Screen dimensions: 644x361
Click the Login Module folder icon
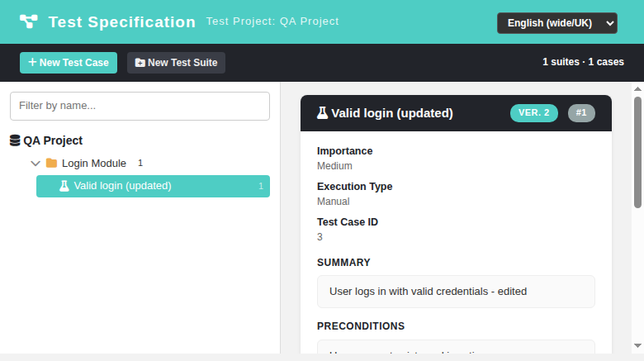(51, 164)
